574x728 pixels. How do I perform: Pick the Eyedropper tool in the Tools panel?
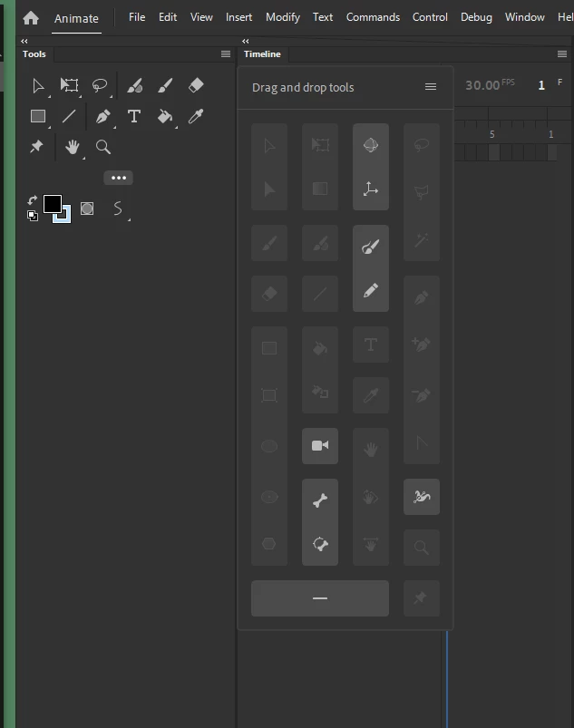pos(196,116)
